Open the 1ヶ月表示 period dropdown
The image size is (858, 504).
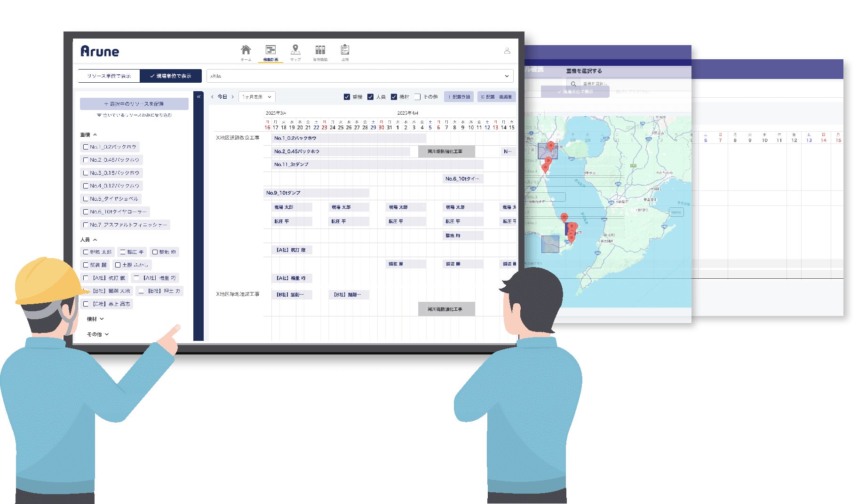(x=257, y=97)
